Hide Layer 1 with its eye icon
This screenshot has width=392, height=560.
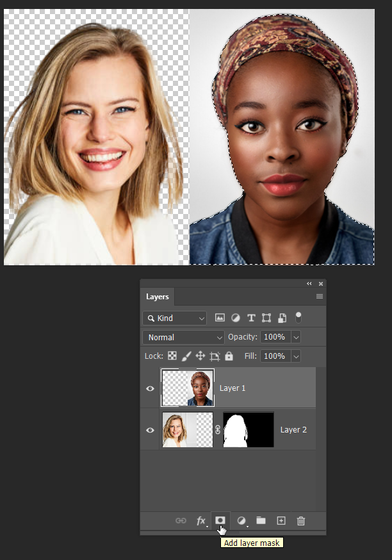tap(150, 388)
